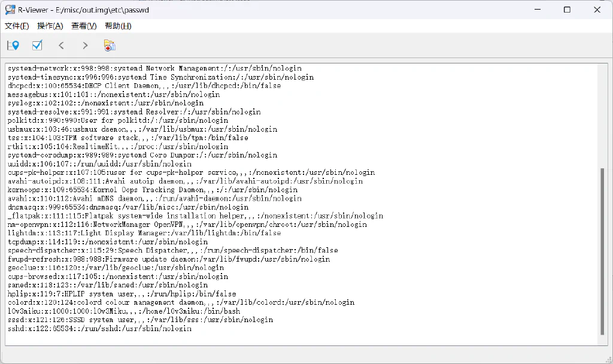Open the 查看(V) menu
The image size is (613, 364).
coord(84,26)
